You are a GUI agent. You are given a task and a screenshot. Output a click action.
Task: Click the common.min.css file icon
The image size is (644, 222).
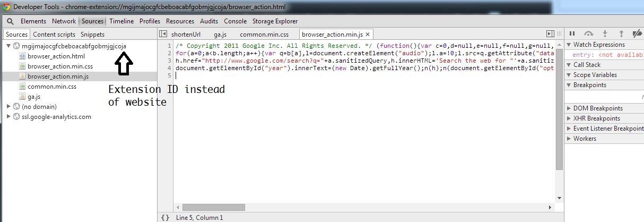click(x=22, y=87)
